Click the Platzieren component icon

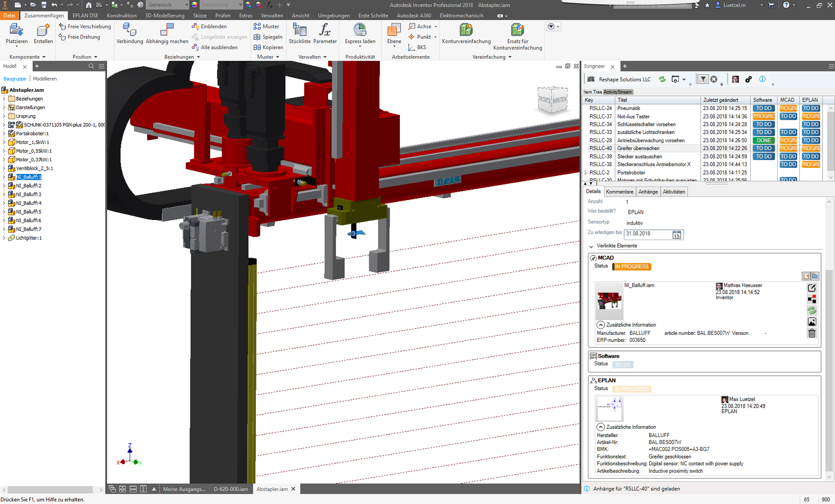(16, 34)
